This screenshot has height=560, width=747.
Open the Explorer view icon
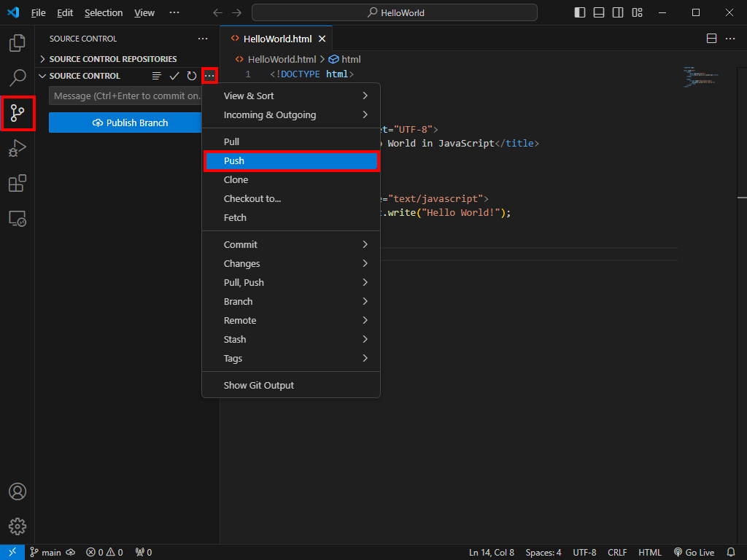[x=17, y=43]
